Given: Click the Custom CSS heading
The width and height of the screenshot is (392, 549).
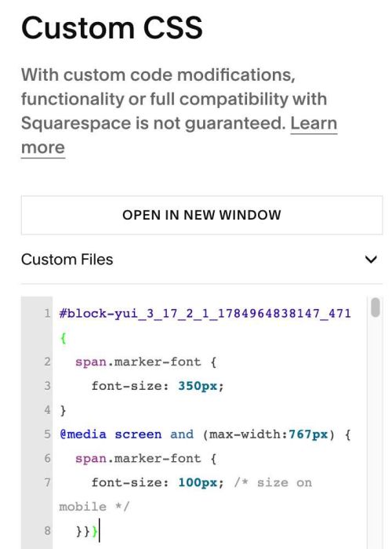Looking at the screenshot, I should tap(111, 28).
